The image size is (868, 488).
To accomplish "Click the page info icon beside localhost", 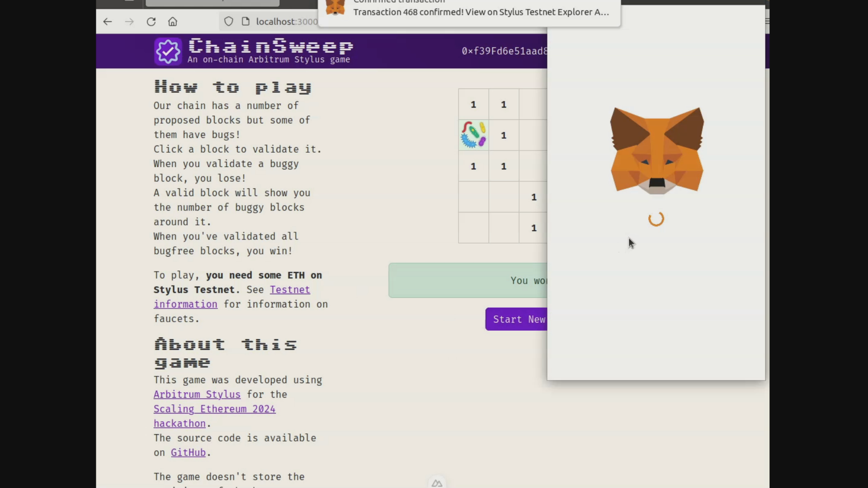I will (x=245, y=22).
